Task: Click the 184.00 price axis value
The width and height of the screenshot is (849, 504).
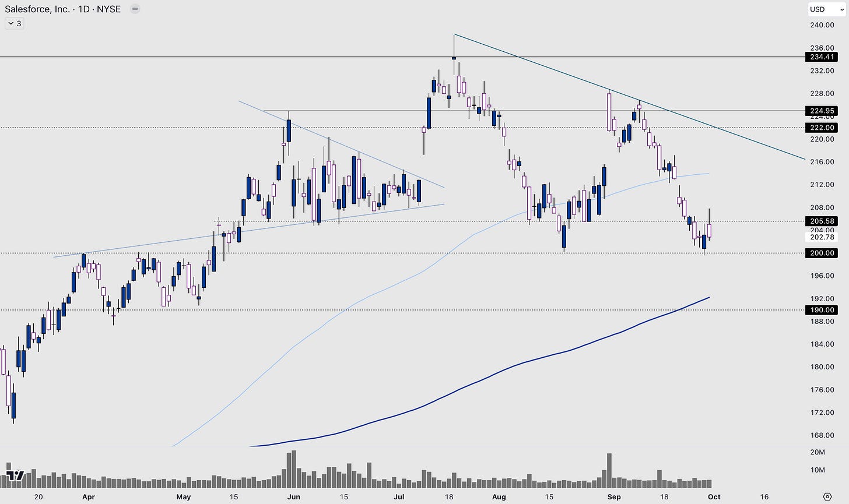Action: point(822,344)
